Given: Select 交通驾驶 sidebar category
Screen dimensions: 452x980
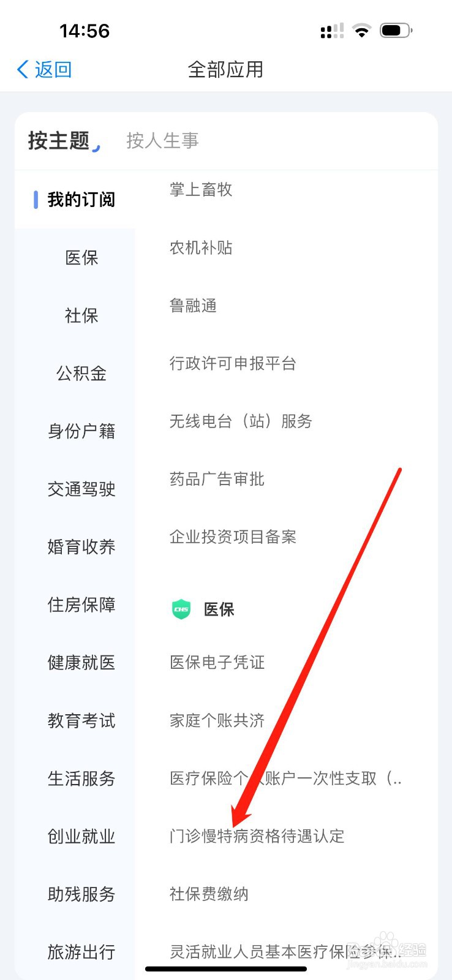Looking at the screenshot, I should click(81, 489).
